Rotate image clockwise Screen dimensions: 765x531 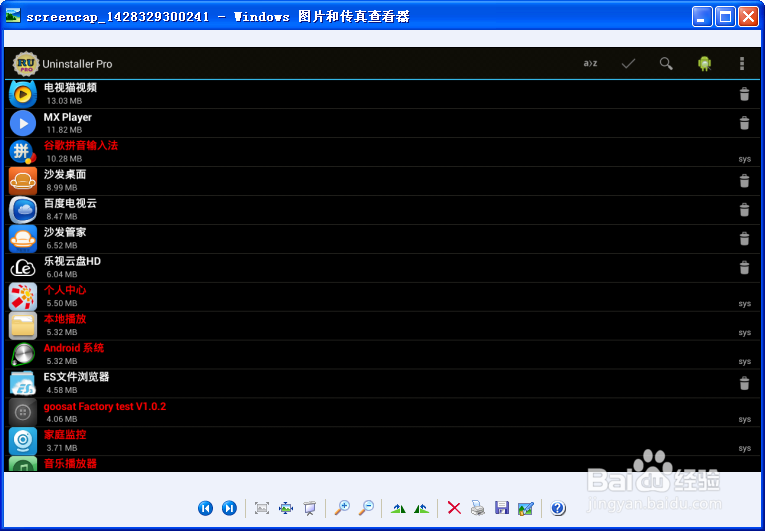pos(398,509)
